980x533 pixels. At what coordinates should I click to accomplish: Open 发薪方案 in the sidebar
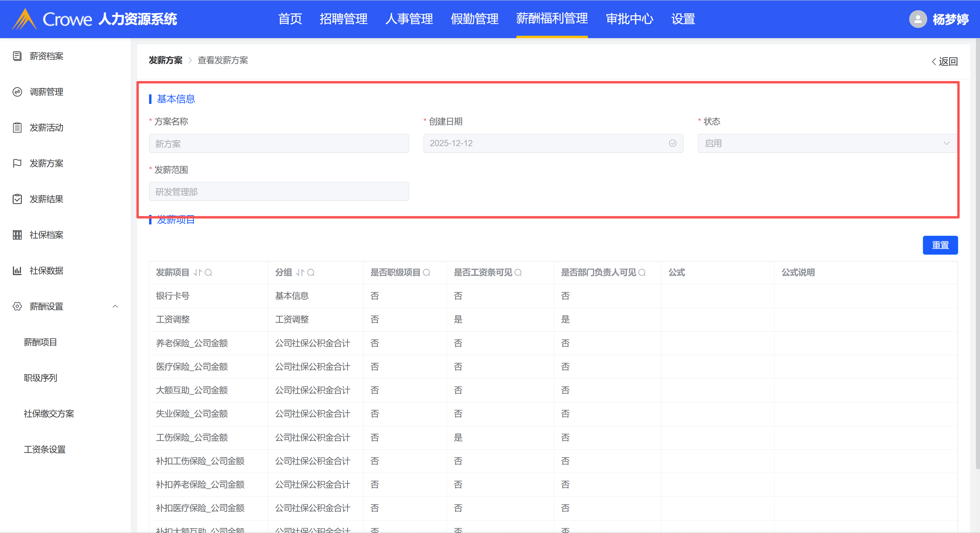click(46, 163)
